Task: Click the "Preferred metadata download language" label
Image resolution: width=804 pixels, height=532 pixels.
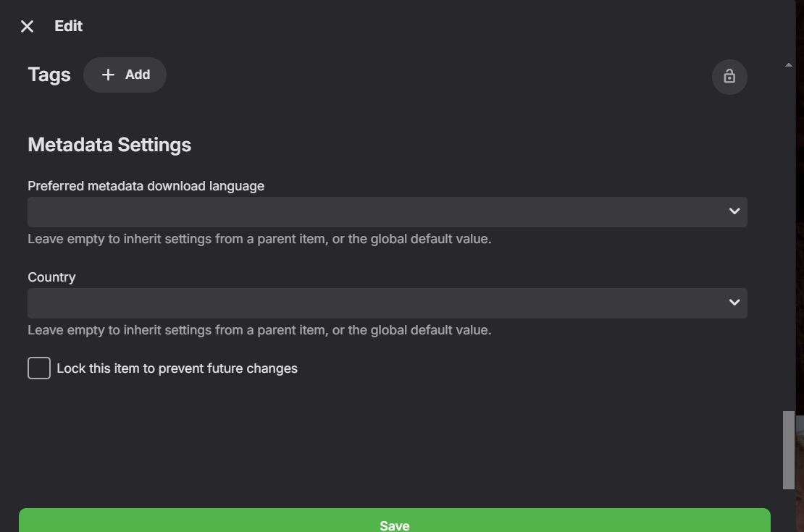Action: tap(146, 186)
